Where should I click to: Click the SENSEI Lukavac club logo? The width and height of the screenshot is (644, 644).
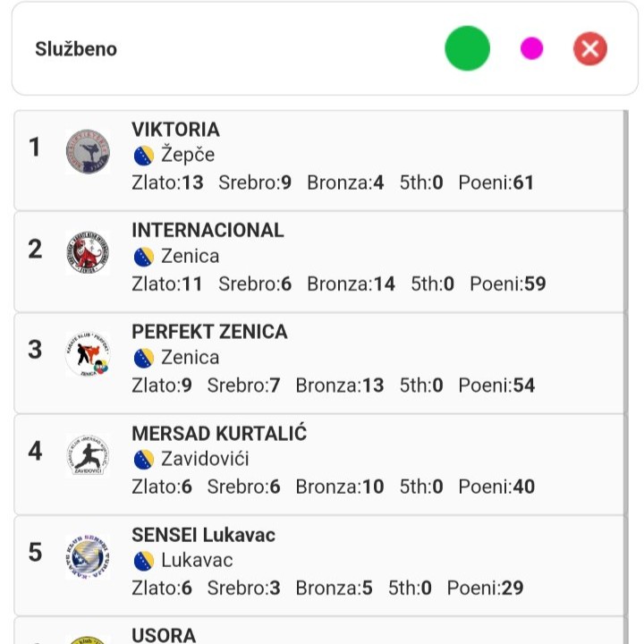(88, 557)
